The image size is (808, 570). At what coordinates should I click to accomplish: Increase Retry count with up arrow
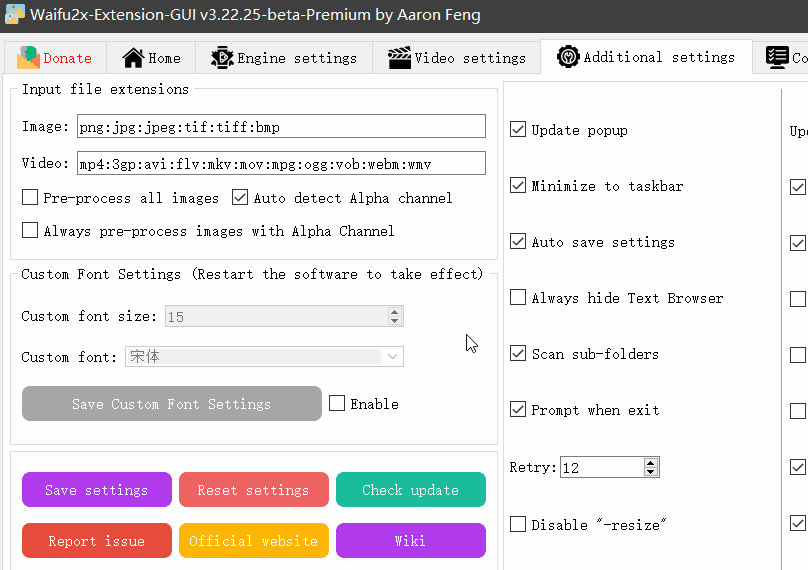point(651,463)
